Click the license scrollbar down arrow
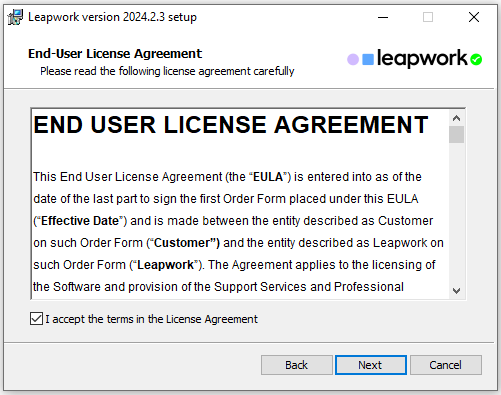 [456, 291]
